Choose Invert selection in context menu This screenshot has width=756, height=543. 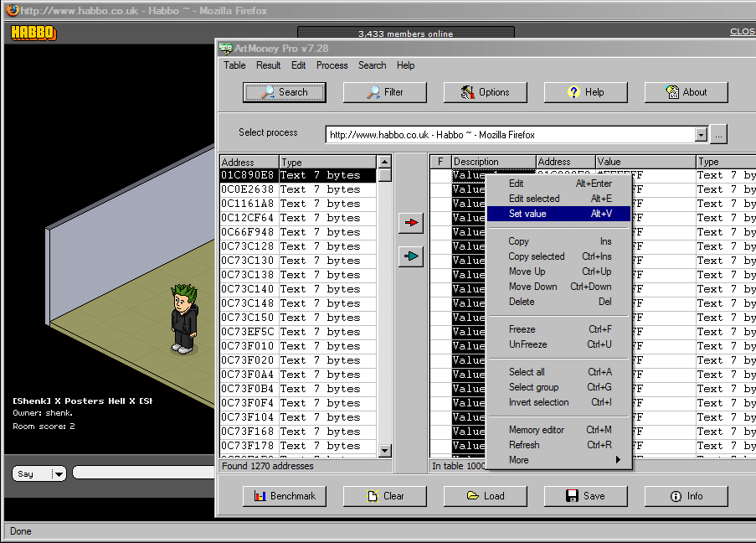tap(559, 402)
